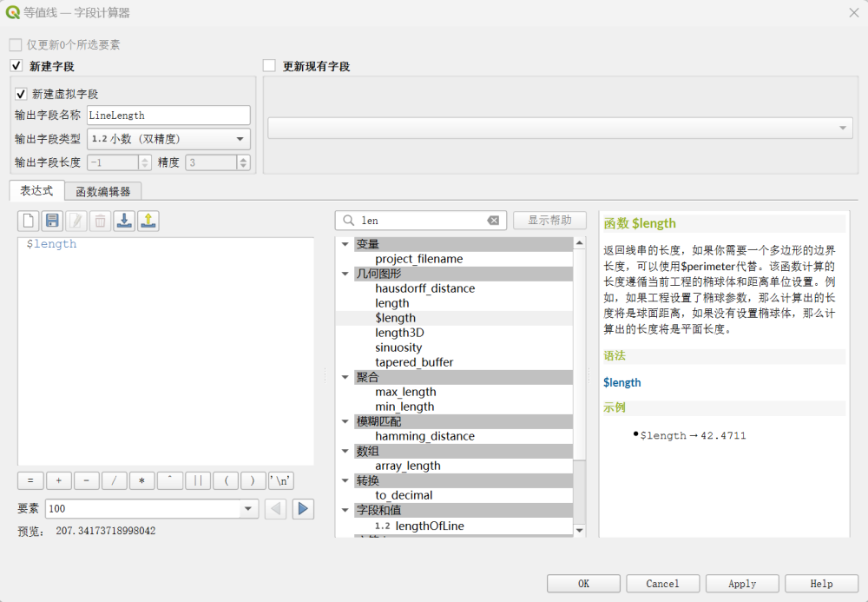The height and width of the screenshot is (602, 868).
Task: Click the Apply button
Action: (x=742, y=584)
